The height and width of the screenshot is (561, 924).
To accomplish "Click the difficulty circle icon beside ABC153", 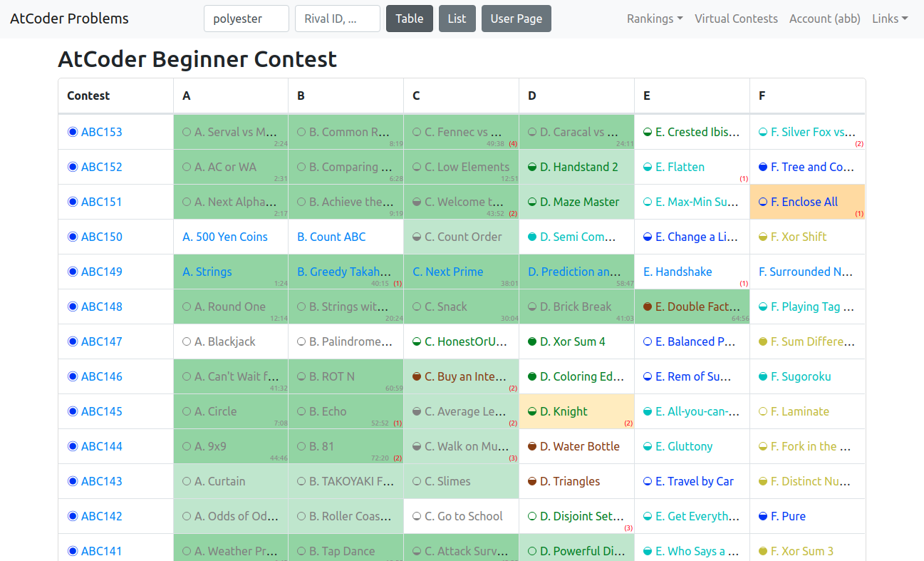I will point(72,132).
